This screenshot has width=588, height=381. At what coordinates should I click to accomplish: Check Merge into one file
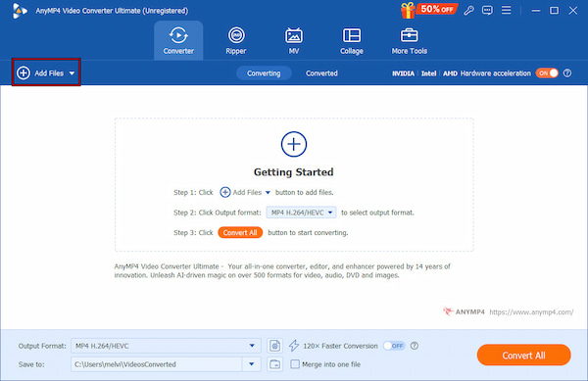[x=295, y=364]
